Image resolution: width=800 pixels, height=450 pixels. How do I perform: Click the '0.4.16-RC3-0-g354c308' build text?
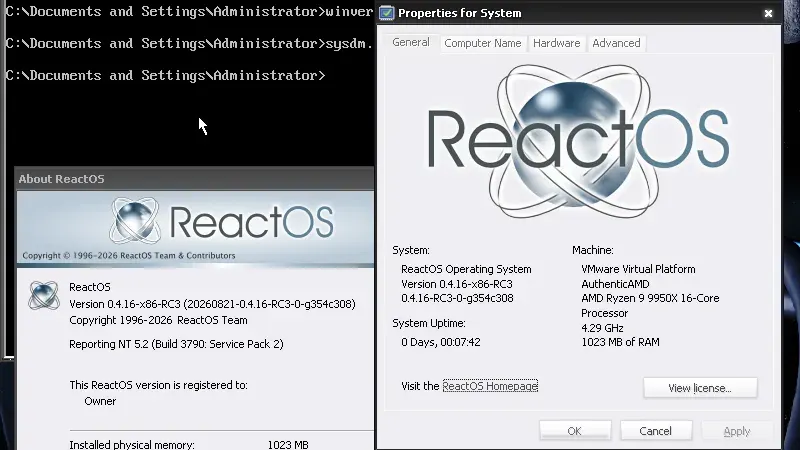pos(457,298)
